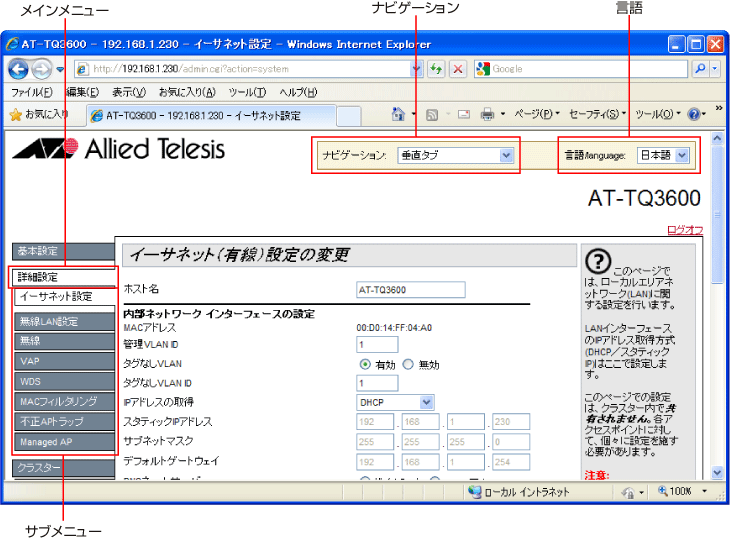
Task: Open the recent pages arrow beside Forward
Action: [x=60, y=69]
